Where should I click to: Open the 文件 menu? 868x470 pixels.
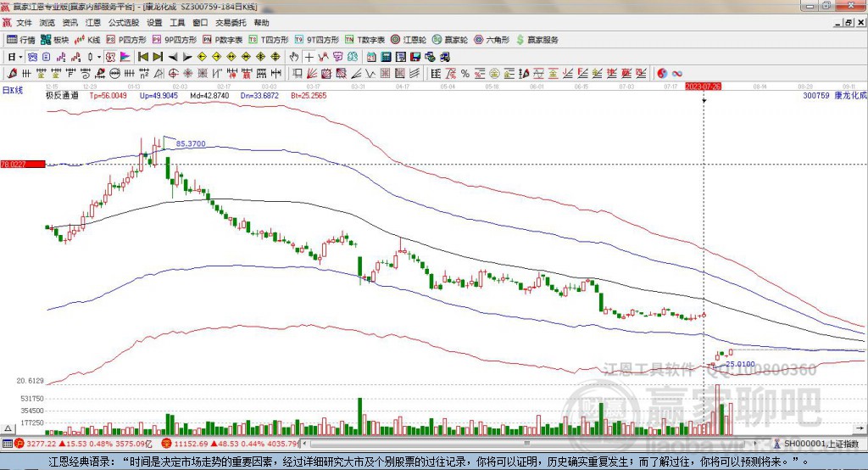click(24, 23)
